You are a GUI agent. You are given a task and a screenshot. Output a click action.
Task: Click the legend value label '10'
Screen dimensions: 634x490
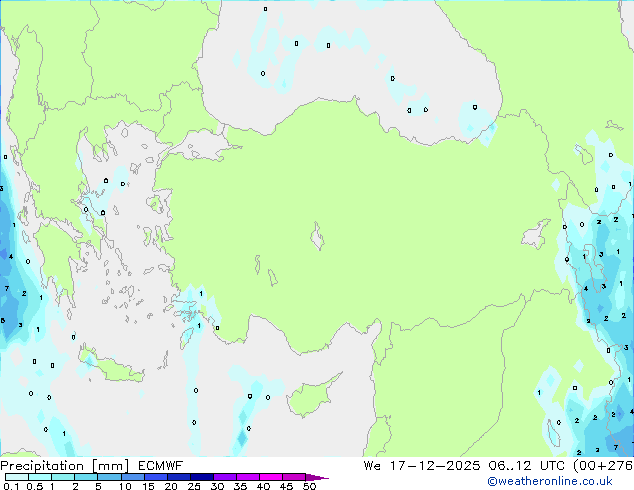click(x=125, y=486)
